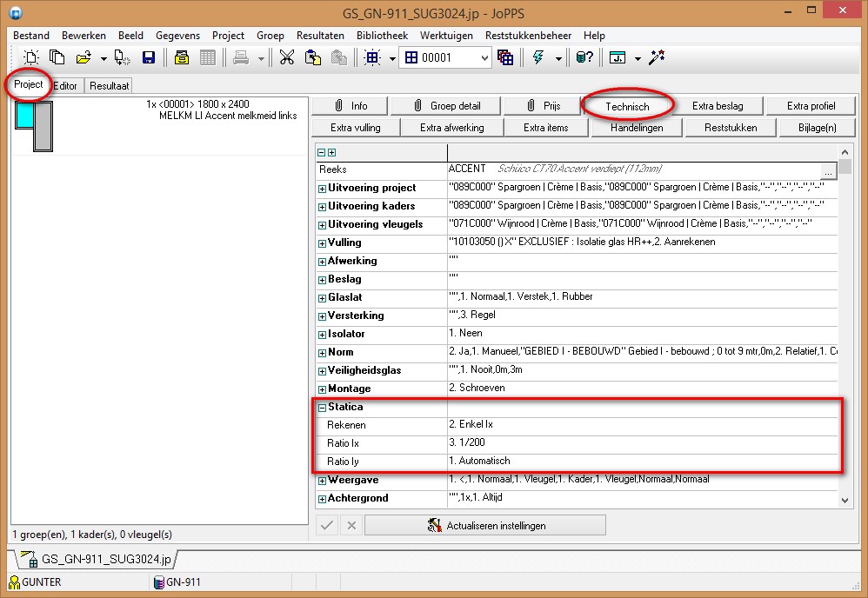Click the yellow box toolbar icon
Image resolution: width=868 pixels, height=598 pixels.
pyautogui.click(x=182, y=57)
